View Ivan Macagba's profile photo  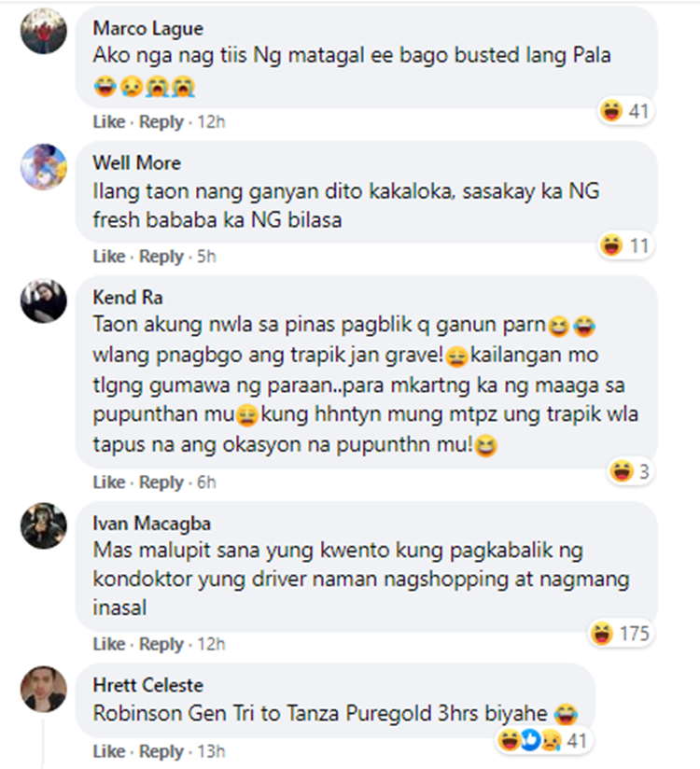(44, 525)
